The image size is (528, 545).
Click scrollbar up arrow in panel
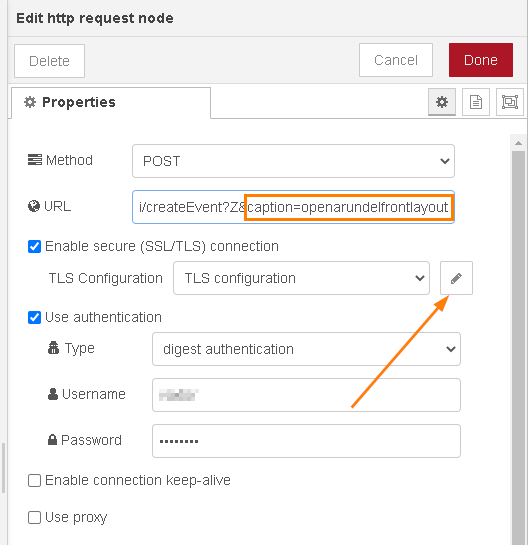coord(518,143)
